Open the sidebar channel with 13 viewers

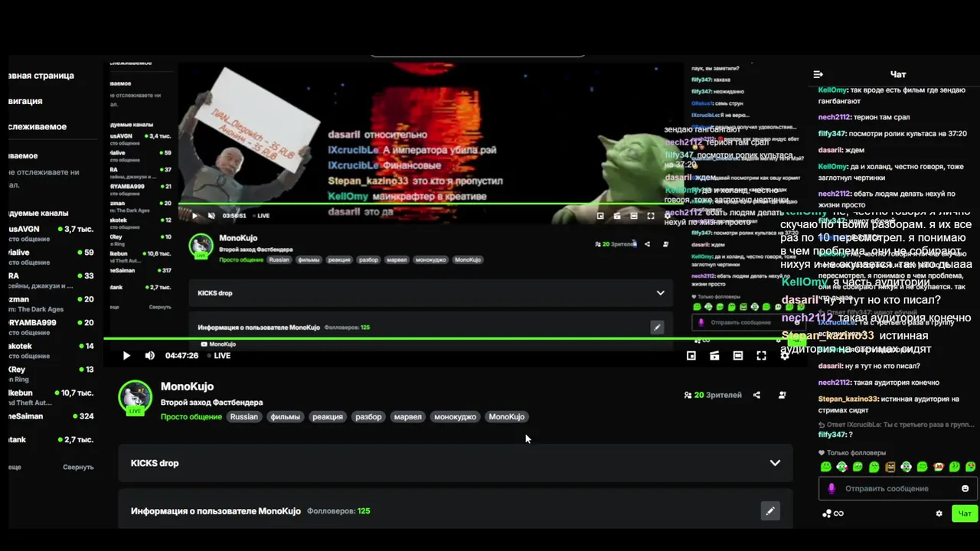51,373
